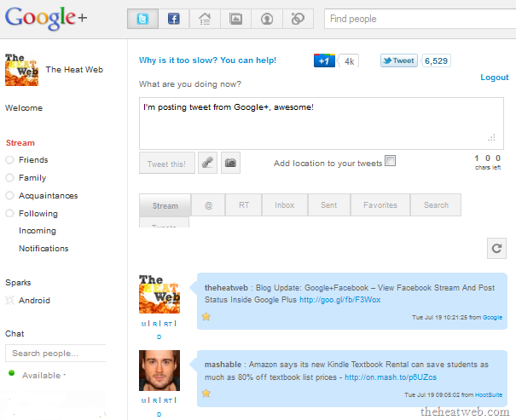Click M link under theheatweb avatar

pyautogui.click(x=143, y=324)
